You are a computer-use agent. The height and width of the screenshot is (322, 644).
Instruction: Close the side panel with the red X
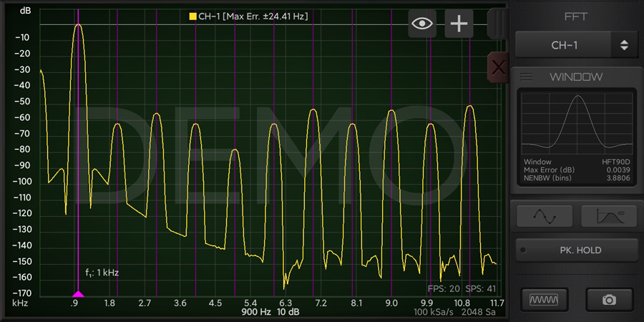point(498,68)
